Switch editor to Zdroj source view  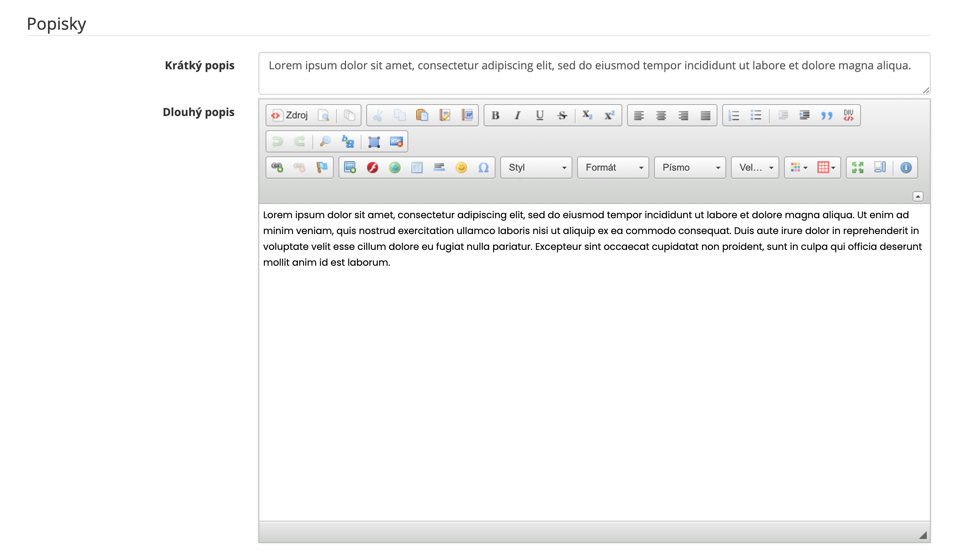289,115
